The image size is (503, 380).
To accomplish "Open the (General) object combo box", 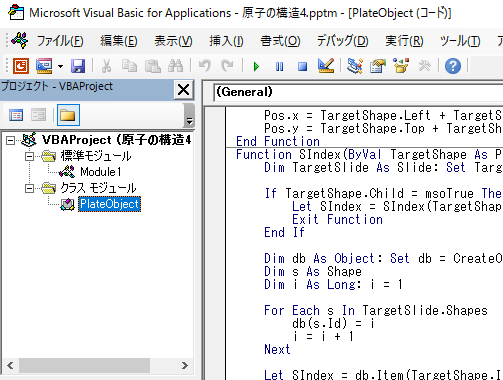I will tap(358, 92).
